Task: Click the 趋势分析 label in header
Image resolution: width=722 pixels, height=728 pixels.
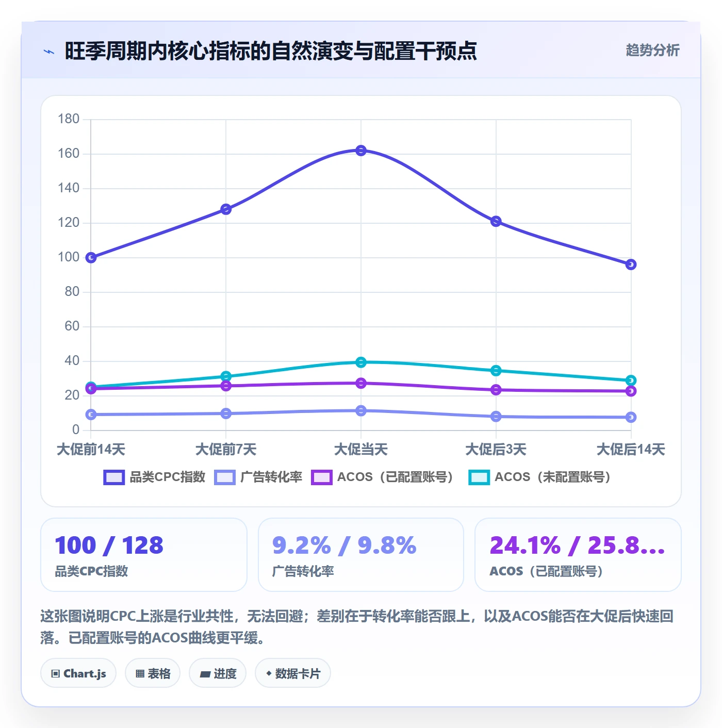Action: [x=652, y=50]
